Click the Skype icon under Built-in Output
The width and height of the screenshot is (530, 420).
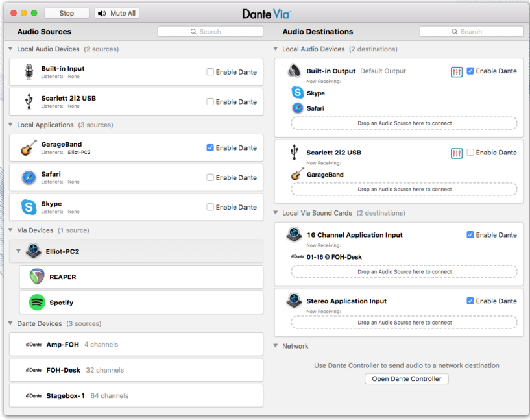pos(297,93)
